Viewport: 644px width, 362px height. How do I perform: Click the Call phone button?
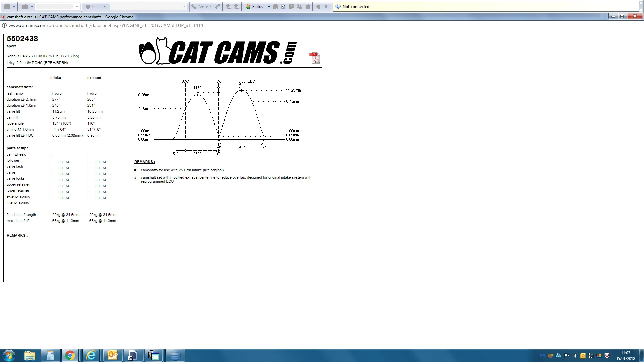[92, 7]
